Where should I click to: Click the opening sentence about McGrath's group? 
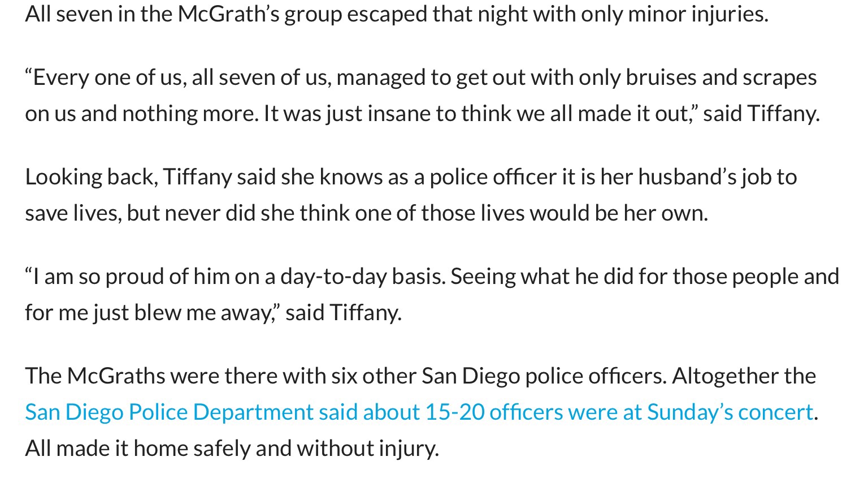point(397,14)
